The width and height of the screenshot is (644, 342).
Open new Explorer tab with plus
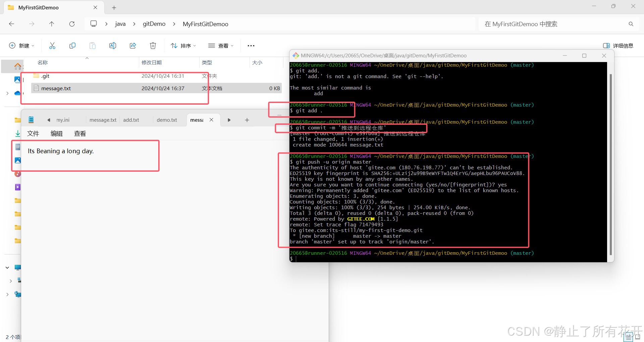pyautogui.click(x=114, y=8)
